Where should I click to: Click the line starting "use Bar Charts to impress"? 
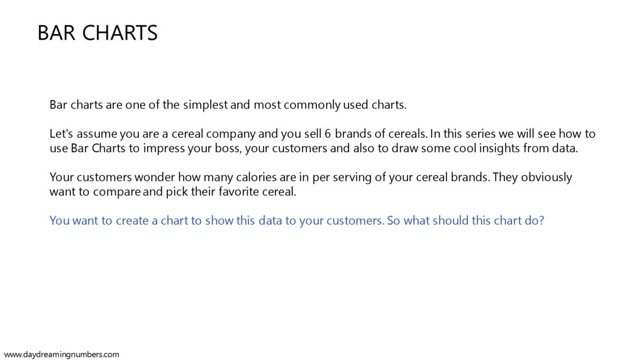(313, 148)
